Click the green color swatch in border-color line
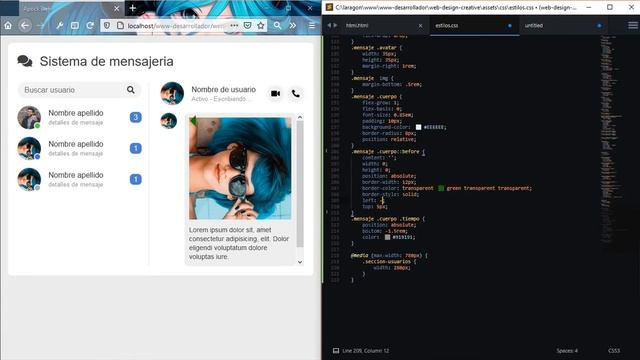 click(x=441, y=188)
